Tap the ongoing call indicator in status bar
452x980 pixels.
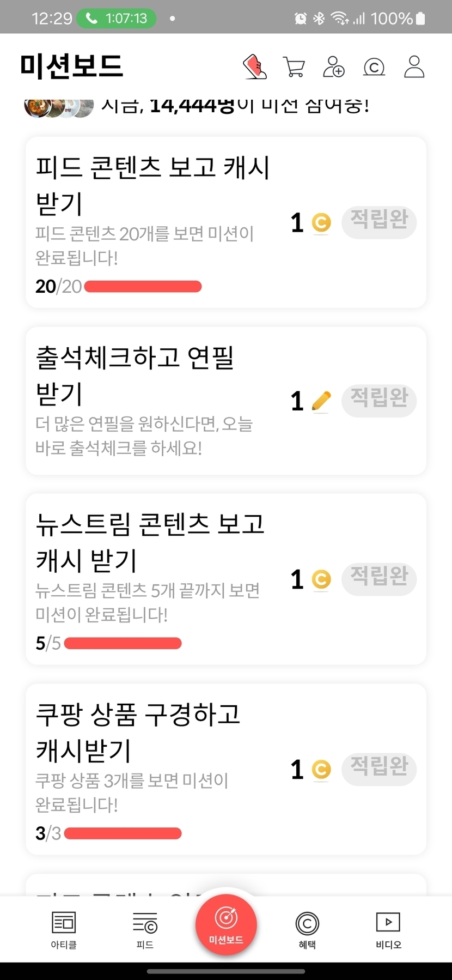click(116, 18)
